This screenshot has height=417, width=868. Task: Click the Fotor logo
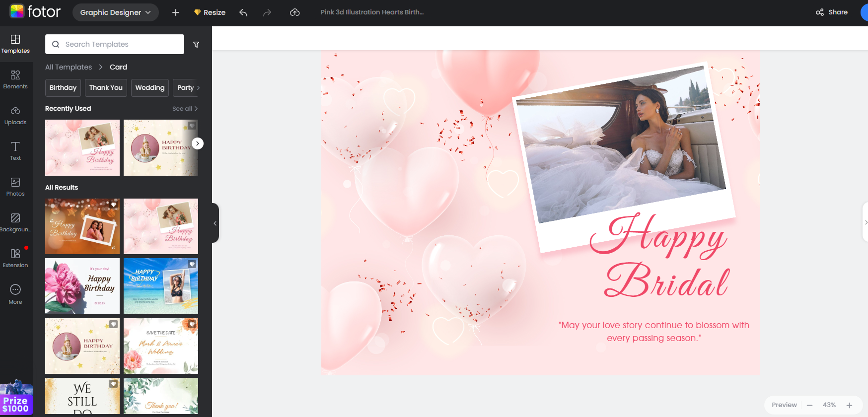click(x=35, y=12)
